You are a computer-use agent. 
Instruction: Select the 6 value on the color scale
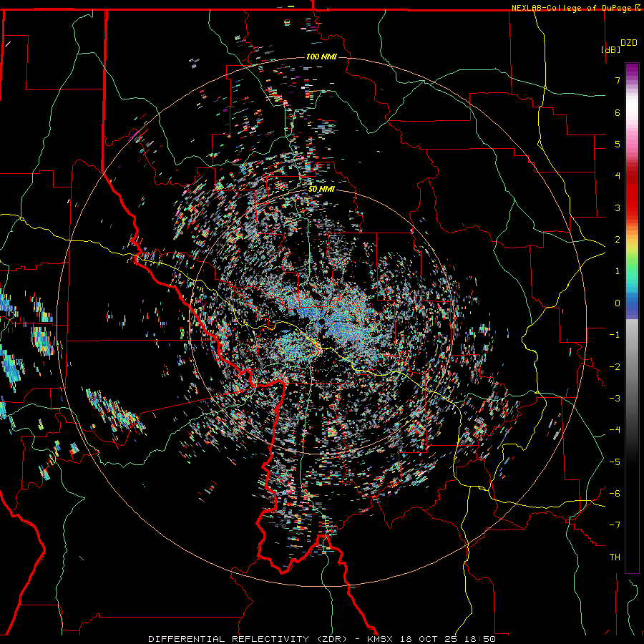[618, 112]
